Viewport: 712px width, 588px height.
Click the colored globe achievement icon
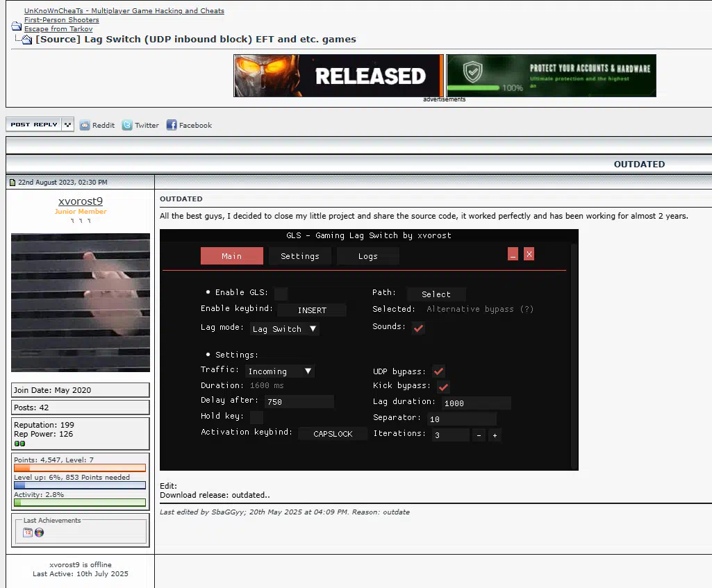40,532
